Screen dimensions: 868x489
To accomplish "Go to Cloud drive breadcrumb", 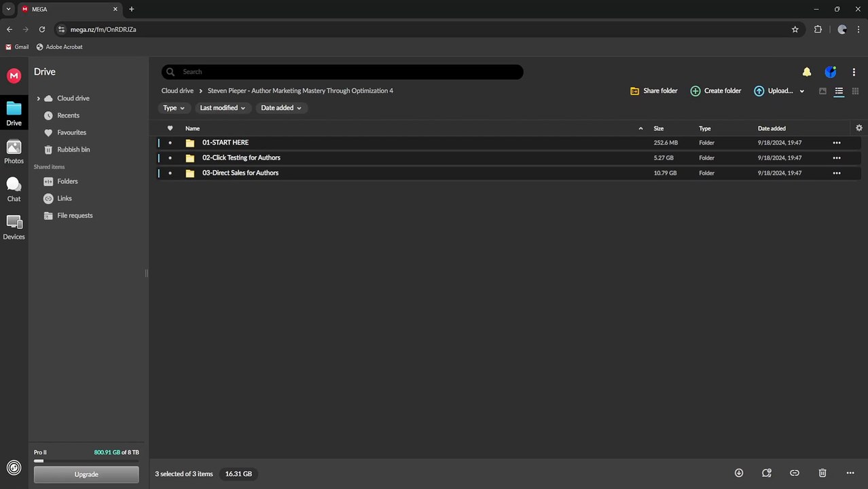I will (x=177, y=91).
